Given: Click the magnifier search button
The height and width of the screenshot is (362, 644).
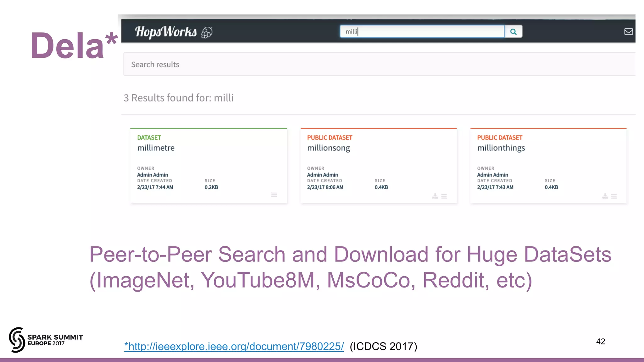Looking at the screenshot, I should coord(513,31).
